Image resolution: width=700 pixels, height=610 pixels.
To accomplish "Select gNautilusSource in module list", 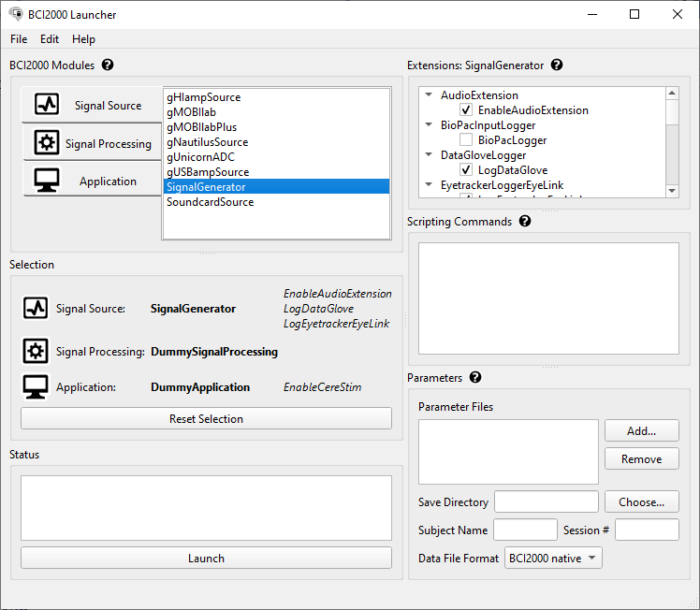I will click(x=276, y=142).
